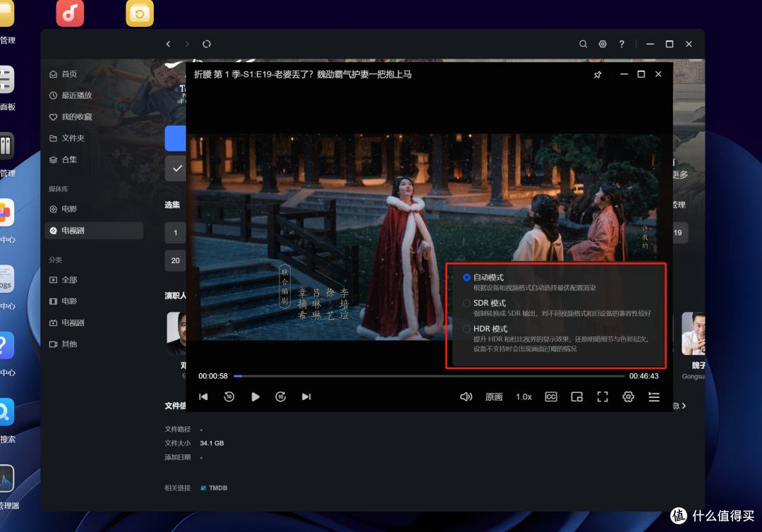Open the CC subtitle options

(551, 397)
